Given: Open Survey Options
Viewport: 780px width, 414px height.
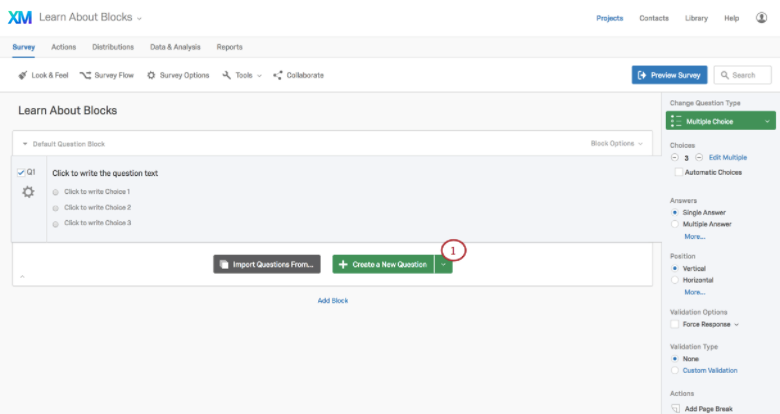Looking at the screenshot, I should click(178, 75).
